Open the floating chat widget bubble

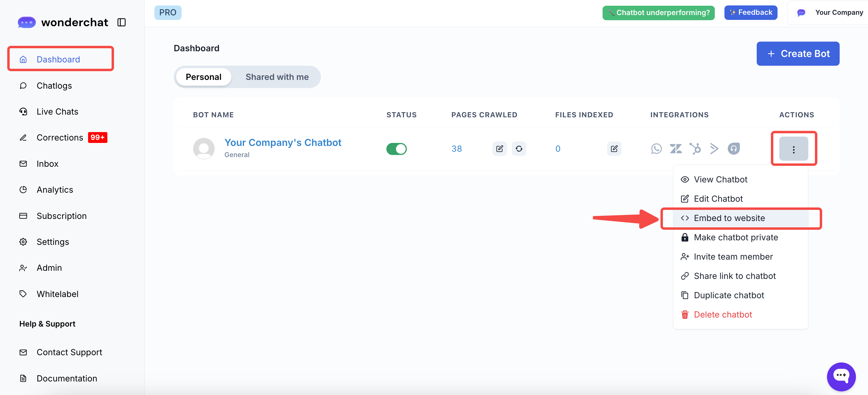(841, 376)
